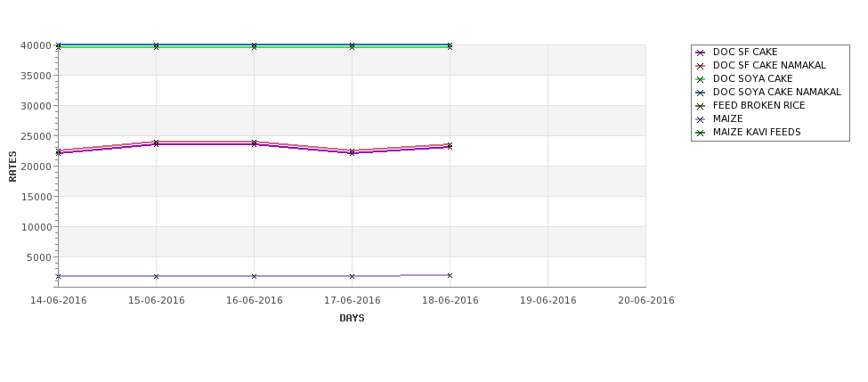
Task: Click the DOC SF CAKE point on 17-06-2016
Action: click(352, 153)
